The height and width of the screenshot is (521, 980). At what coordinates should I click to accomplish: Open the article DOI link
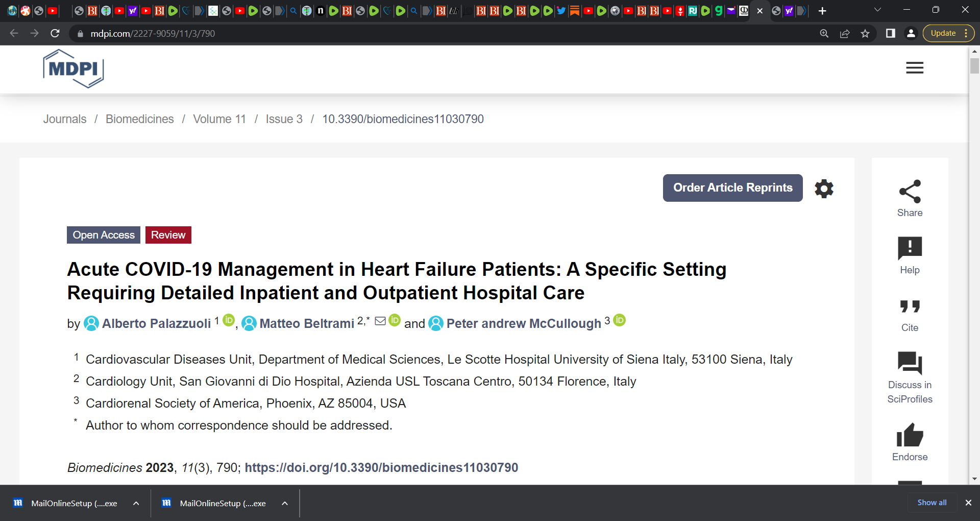381,467
